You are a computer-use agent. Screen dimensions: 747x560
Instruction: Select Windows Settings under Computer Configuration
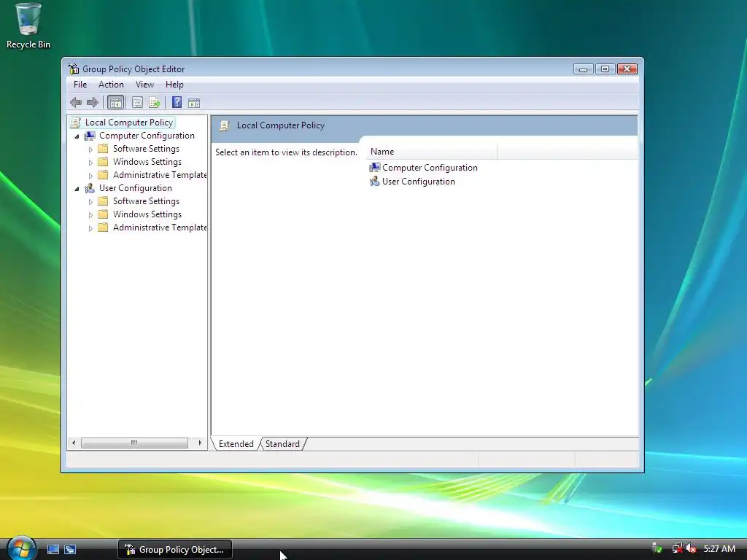pos(147,162)
